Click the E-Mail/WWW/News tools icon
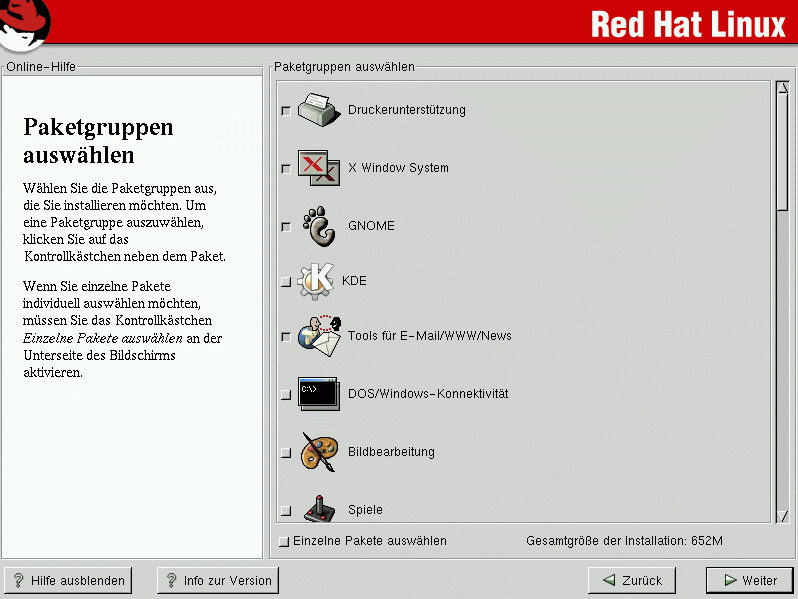Image resolution: width=798 pixels, height=599 pixels. click(319, 336)
